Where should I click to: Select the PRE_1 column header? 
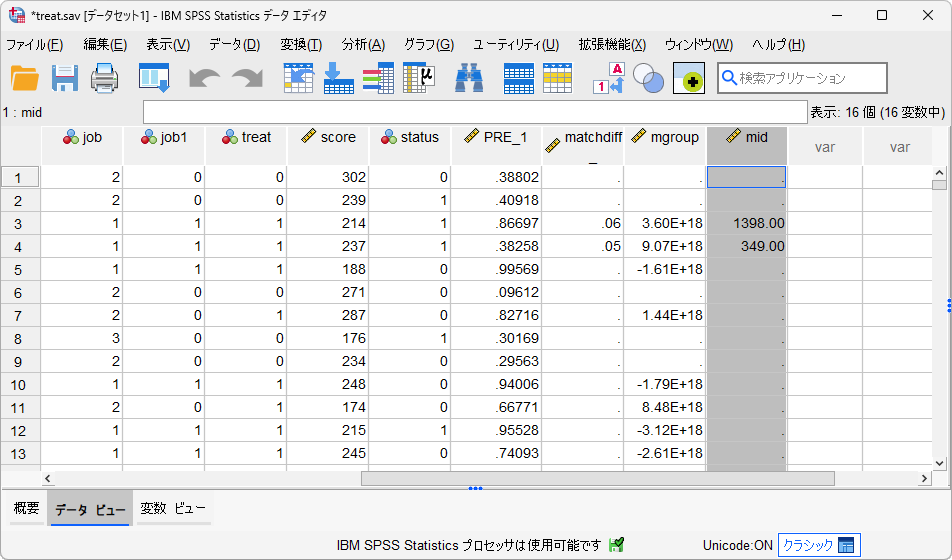pyautogui.click(x=496, y=145)
